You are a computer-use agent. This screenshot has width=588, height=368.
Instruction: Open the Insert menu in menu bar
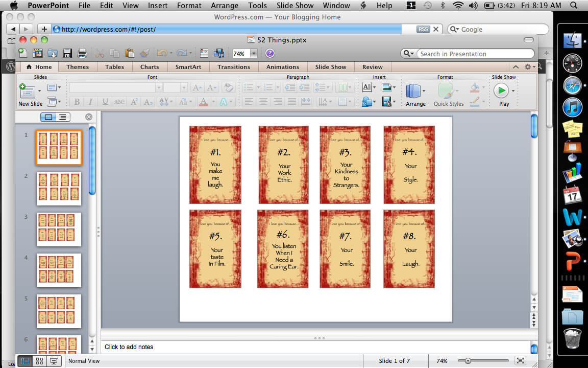(x=158, y=6)
